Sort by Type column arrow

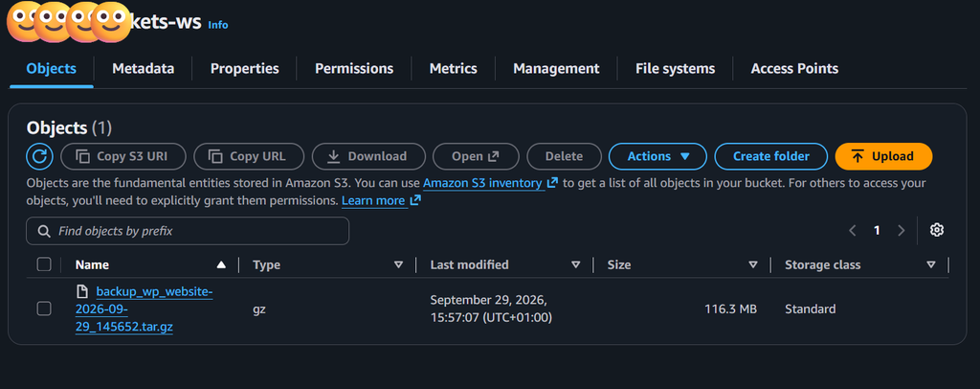coord(399,264)
